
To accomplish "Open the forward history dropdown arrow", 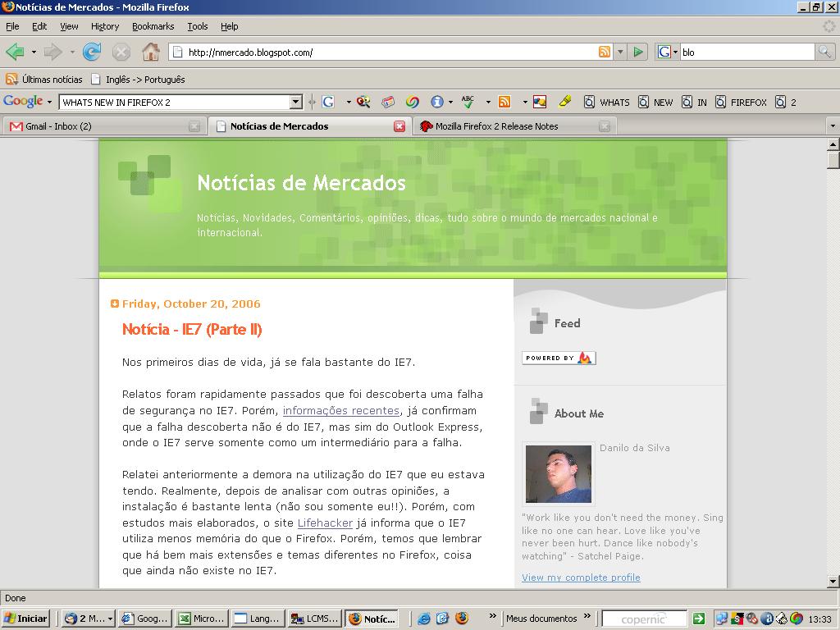I will pyautogui.click(x=72, y=52).
